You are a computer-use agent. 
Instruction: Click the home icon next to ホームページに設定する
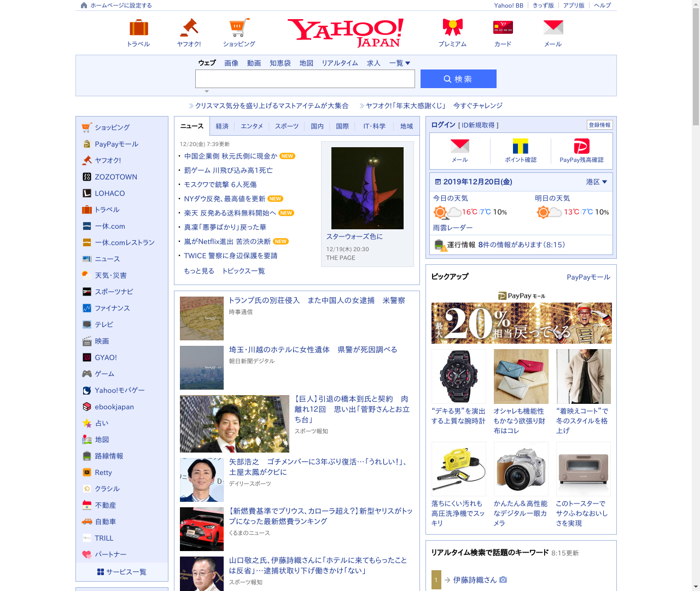84,5
